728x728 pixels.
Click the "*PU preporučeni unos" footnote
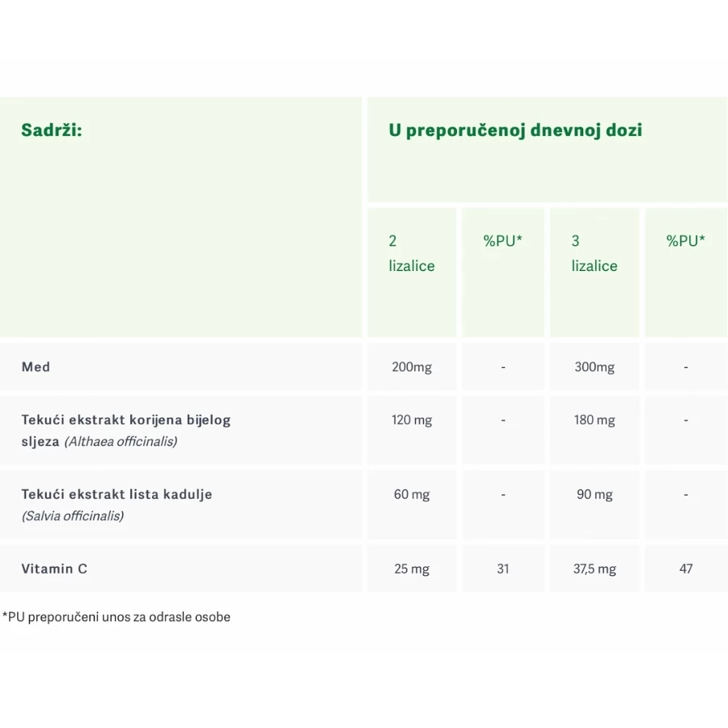(x=116, y=617)
